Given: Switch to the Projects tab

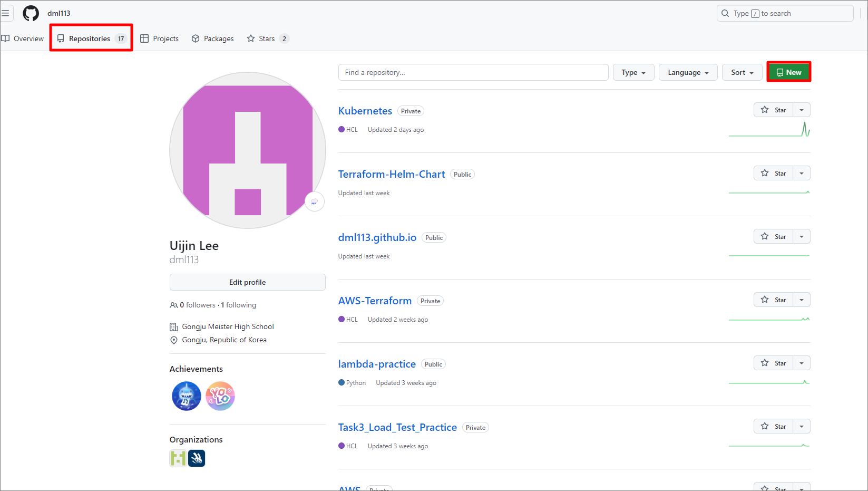Looking at the screenshot, I should tap(160, 38).
